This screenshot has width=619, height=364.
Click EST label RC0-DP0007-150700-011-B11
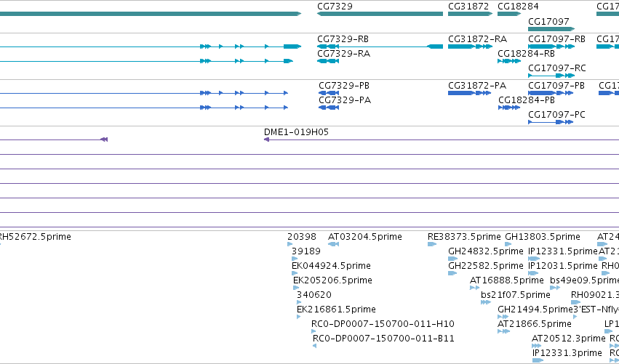click(x=383, y=339)
